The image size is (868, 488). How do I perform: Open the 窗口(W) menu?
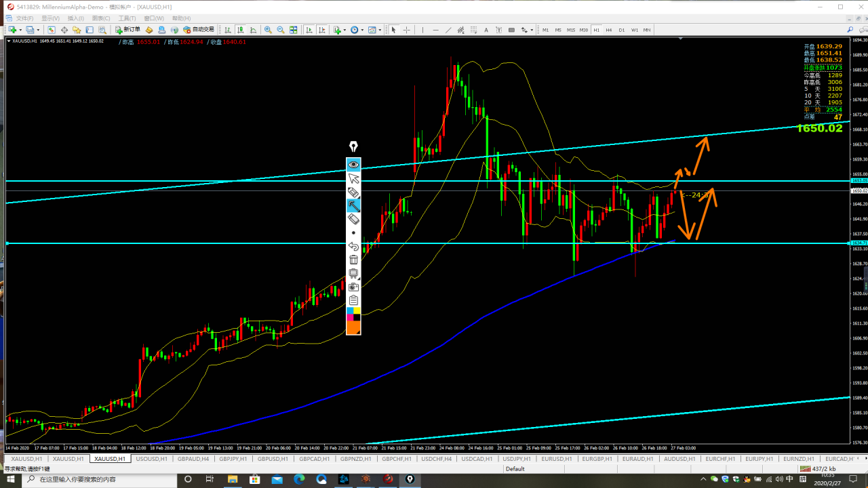(154, 18)
